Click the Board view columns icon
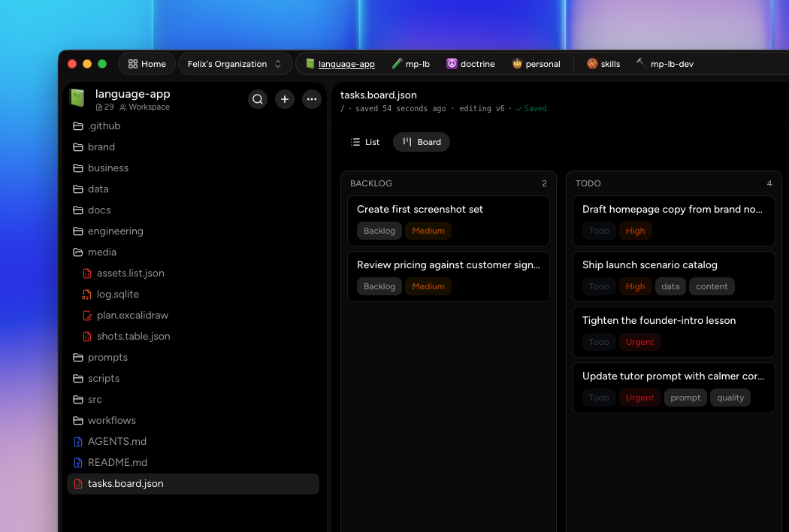The height and width of the screenshot is (532, 789). 407,141
